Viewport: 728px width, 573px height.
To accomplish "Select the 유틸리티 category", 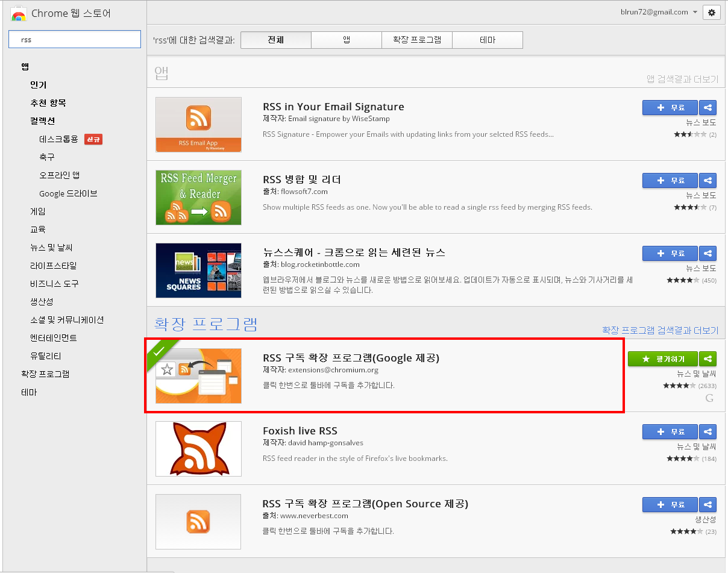I will (46, 356).
